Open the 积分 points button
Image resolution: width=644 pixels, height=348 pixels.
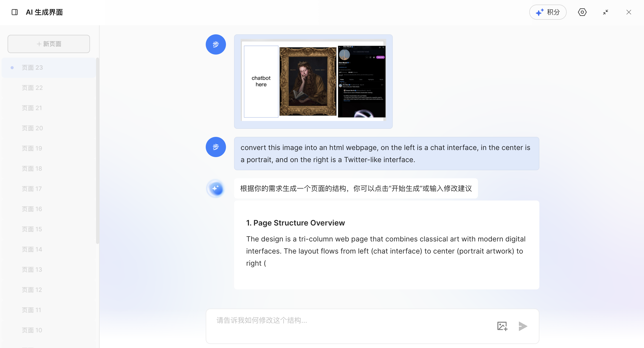(548, 12)
